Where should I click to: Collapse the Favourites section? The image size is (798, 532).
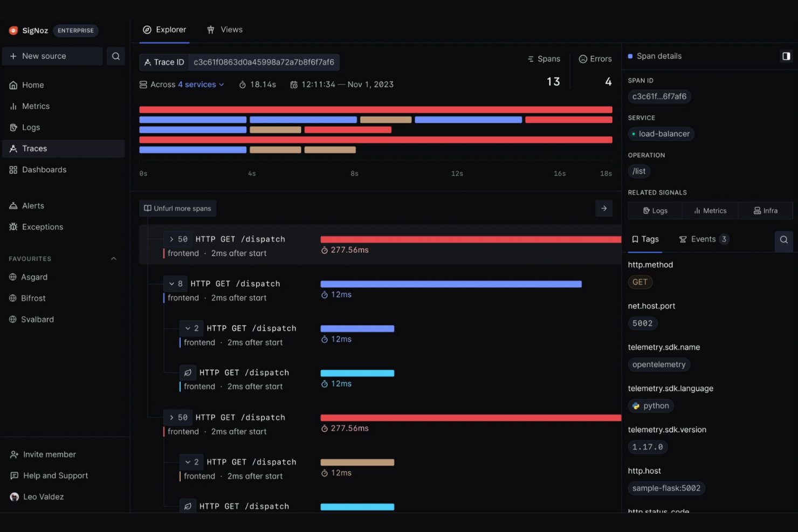114,258
